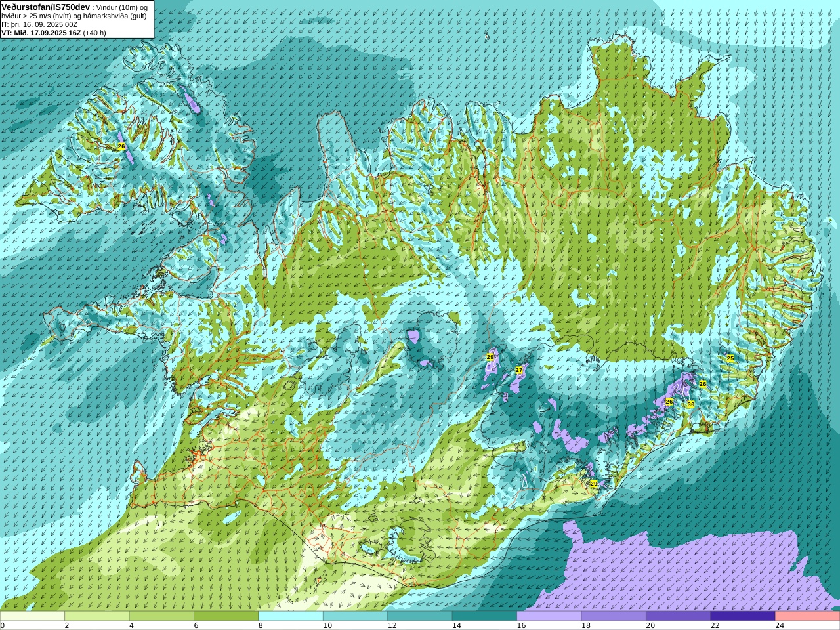Click the yellow 26 marker left of marker 30
This screenshot has width=840, height=630.
click(669, 402)
